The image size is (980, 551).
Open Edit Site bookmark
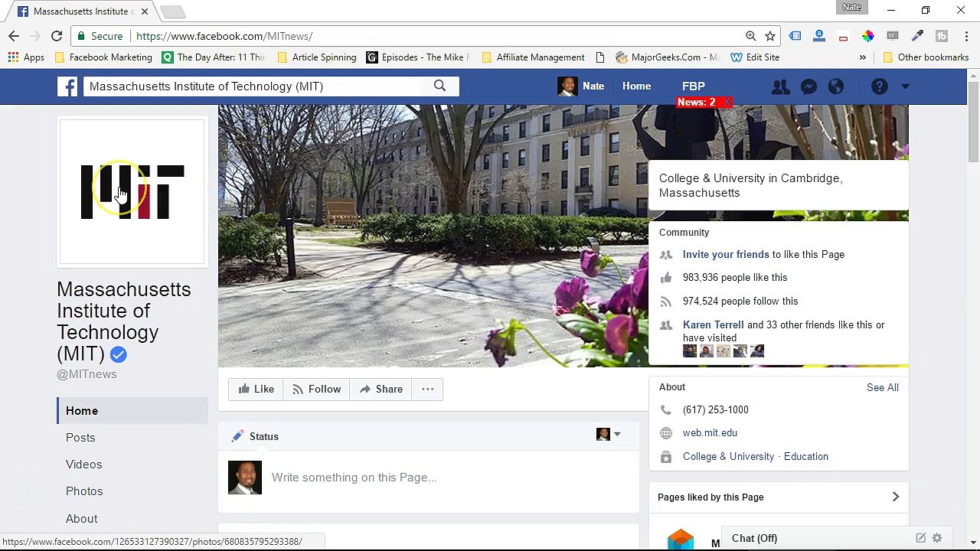point(755,57)
